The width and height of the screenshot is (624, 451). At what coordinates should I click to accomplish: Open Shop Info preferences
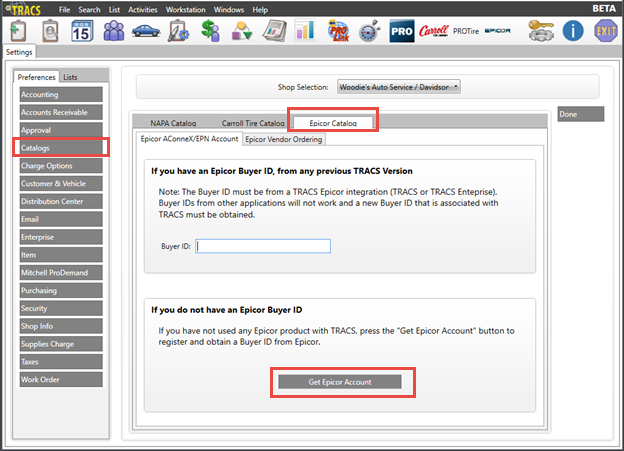click(61, 326)
